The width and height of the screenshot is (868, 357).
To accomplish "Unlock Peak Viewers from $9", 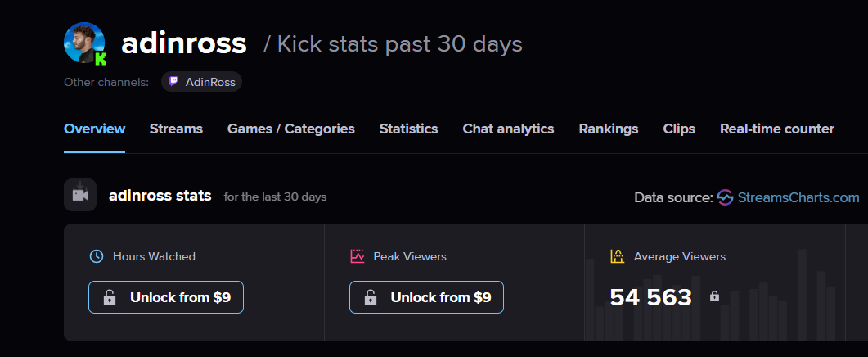I will click(x=426, y=297).
